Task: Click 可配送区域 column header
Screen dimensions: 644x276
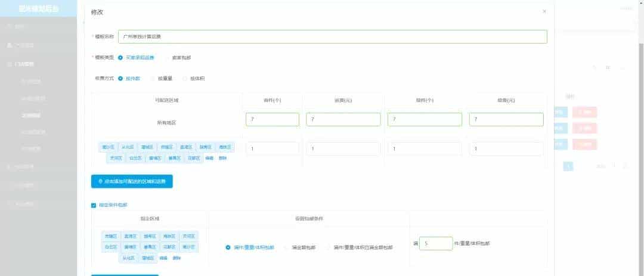Action: 166,100
